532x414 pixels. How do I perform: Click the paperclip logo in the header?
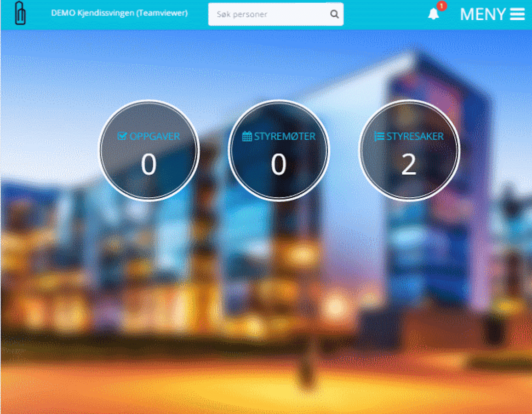[x=20, y=14]
